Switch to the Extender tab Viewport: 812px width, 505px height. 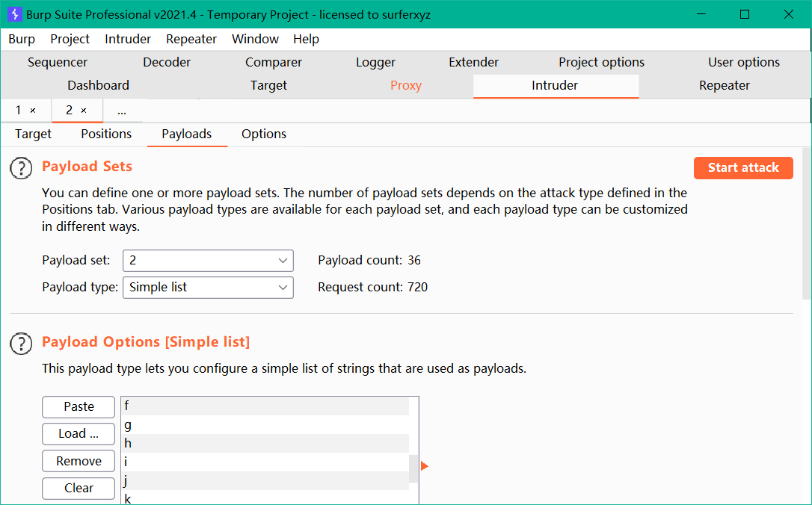pos(473,62)
